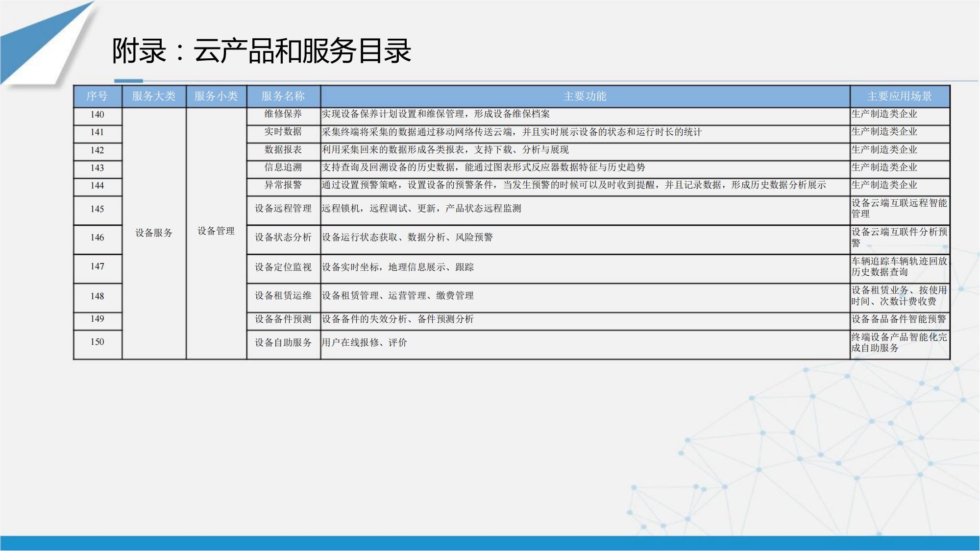The width and height of the screenshot is (980, 551).
Task: Click scenario 设备云端互联件分析预警
Action: point(900,238)
